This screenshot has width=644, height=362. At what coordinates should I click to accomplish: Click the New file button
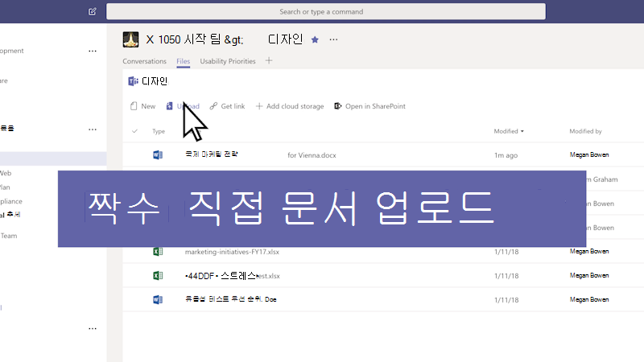click(x=143, y=106)
